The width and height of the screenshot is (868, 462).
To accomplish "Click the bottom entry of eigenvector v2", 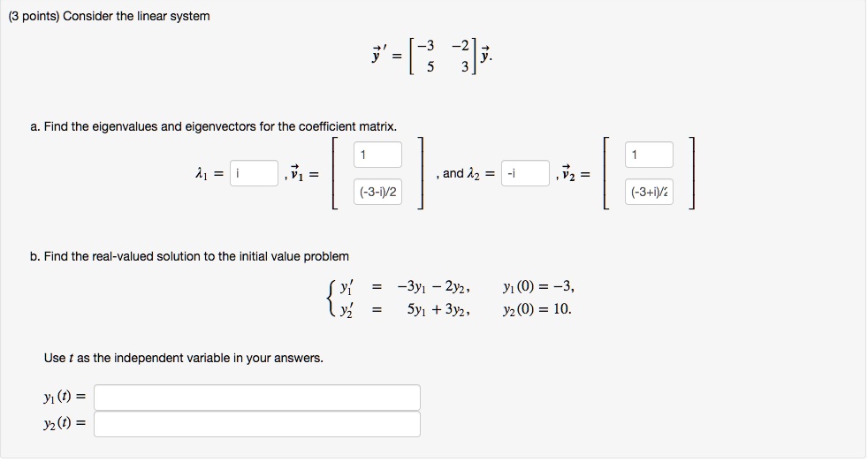I will [x=650, y=192].
